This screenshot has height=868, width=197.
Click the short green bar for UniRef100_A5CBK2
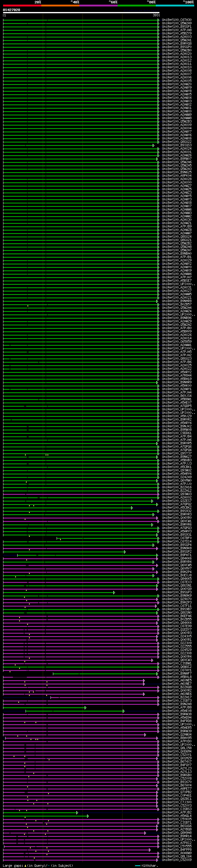tap(68, 508)
